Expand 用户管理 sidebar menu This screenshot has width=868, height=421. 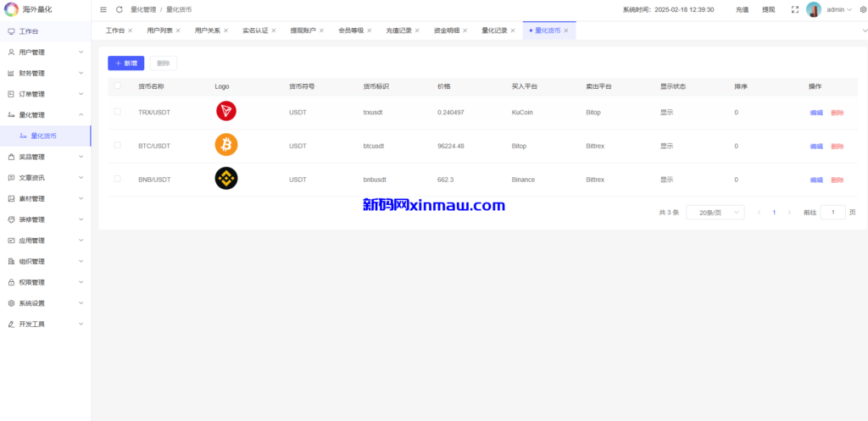coord(46,52)
